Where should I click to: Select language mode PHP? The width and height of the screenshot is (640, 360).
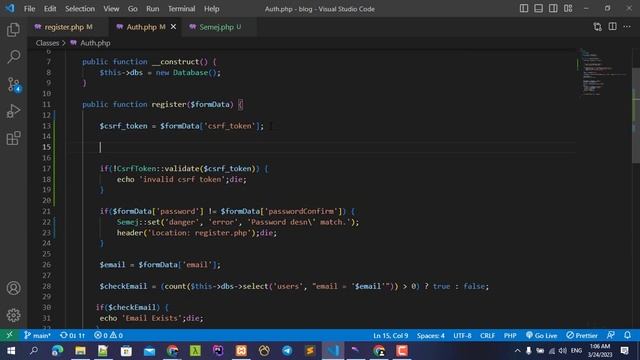(510, 335)
